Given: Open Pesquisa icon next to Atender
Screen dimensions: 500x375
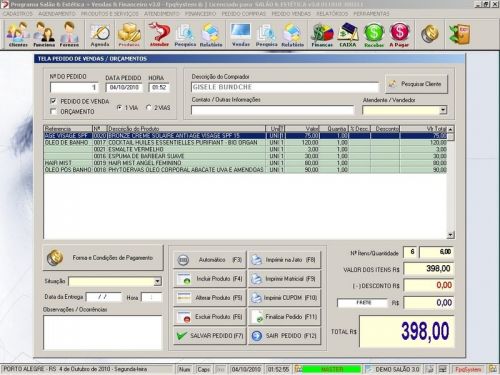Looking at the screenshot, I should [x=185, y=34].
